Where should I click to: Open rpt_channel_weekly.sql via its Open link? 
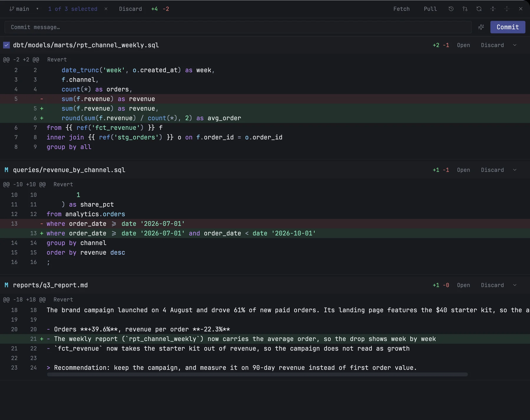463,45
